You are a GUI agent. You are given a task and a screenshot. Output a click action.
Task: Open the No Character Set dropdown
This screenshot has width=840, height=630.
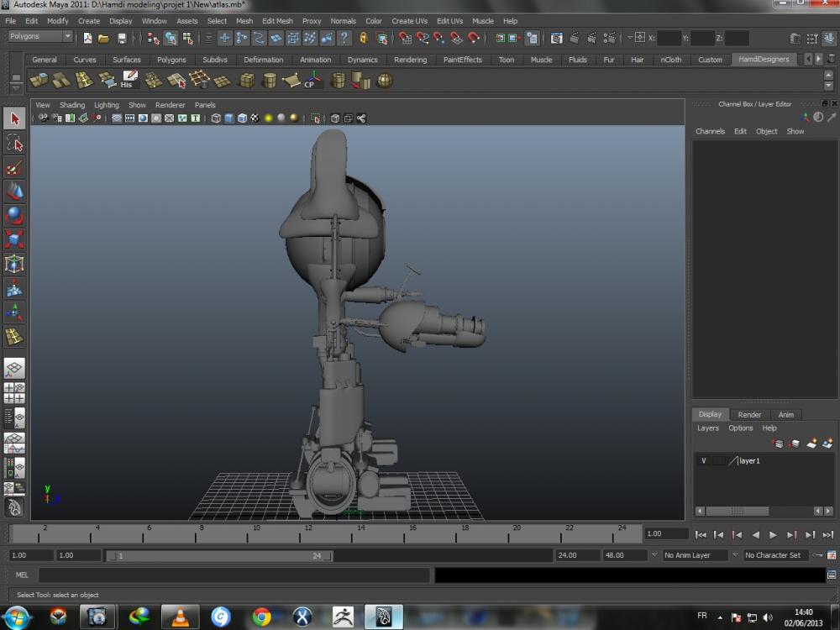point(777,555)
